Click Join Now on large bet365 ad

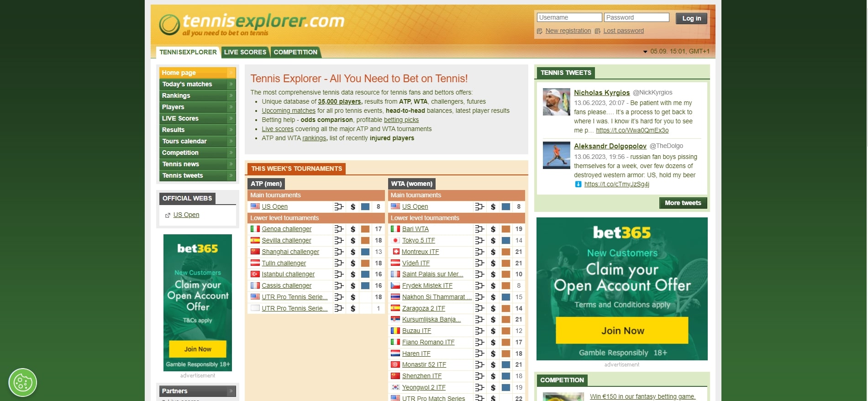click(x=622, y=331)
